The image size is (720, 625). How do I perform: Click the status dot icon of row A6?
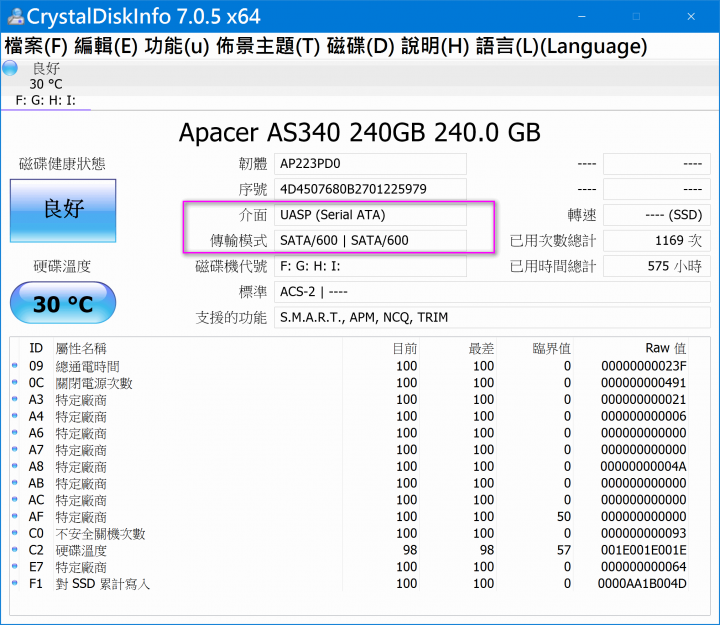pos(15,433)
